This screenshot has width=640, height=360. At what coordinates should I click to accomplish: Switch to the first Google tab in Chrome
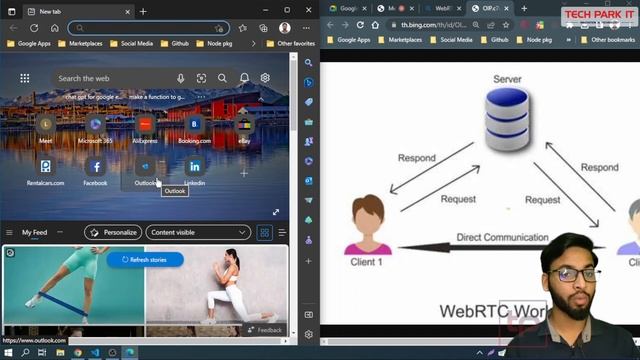click(x=348, y=8)
